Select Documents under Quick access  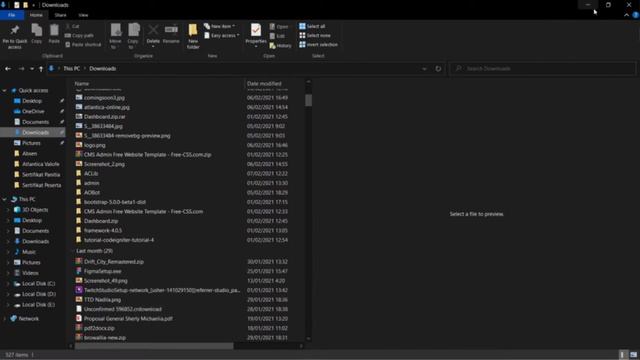[x=36, y=122]
